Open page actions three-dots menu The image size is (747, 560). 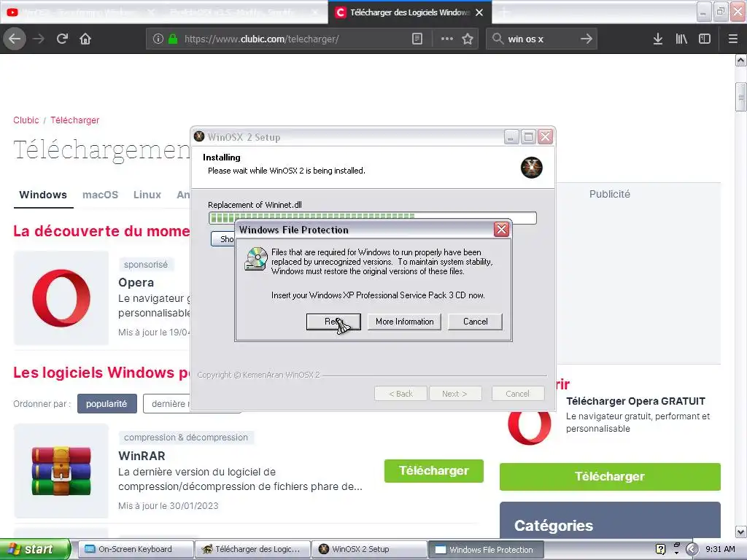point(447,39)
